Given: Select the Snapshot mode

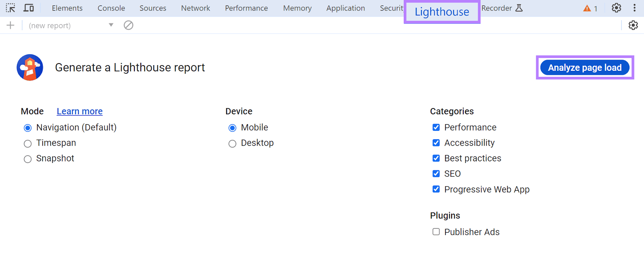Looking at the screenshot, I should click(x=28, y=159).
